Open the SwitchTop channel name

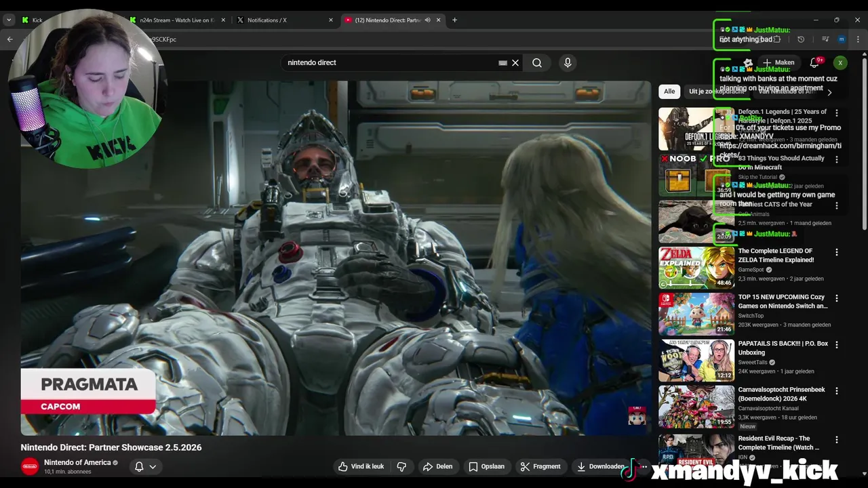point(751,316)
